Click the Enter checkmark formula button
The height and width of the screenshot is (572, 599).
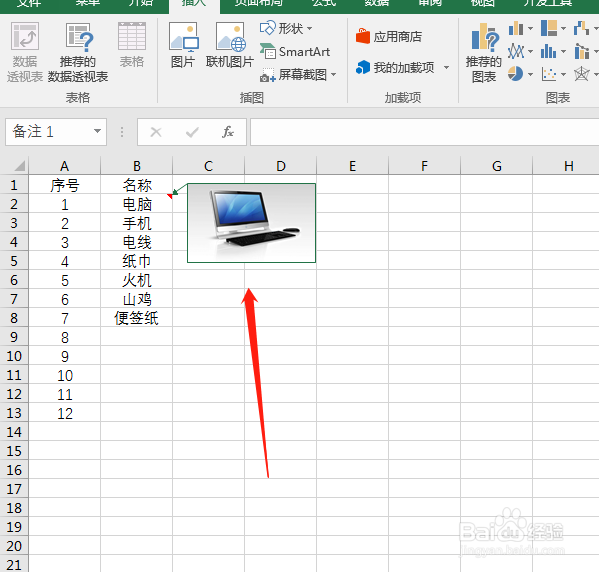pos(192,132)
